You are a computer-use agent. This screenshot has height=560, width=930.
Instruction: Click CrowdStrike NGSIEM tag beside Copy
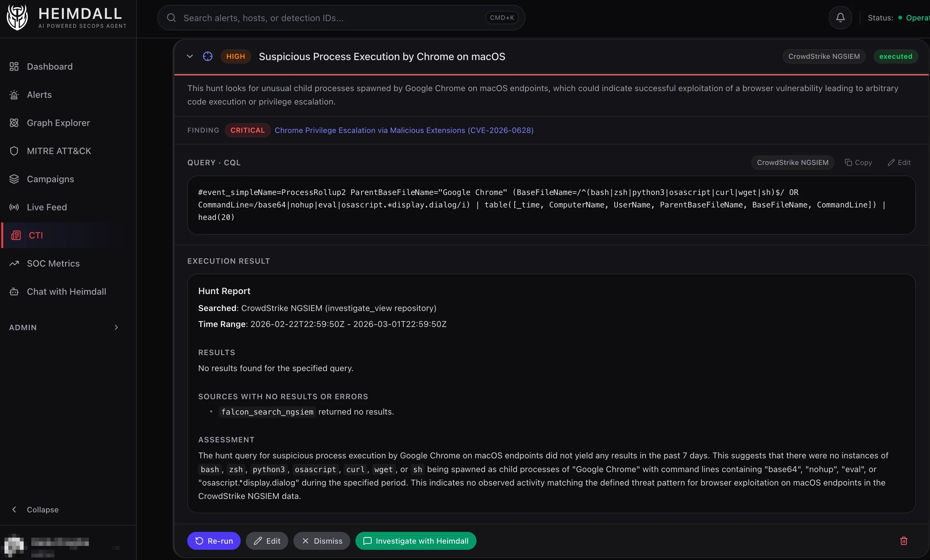tap(793, 162)
